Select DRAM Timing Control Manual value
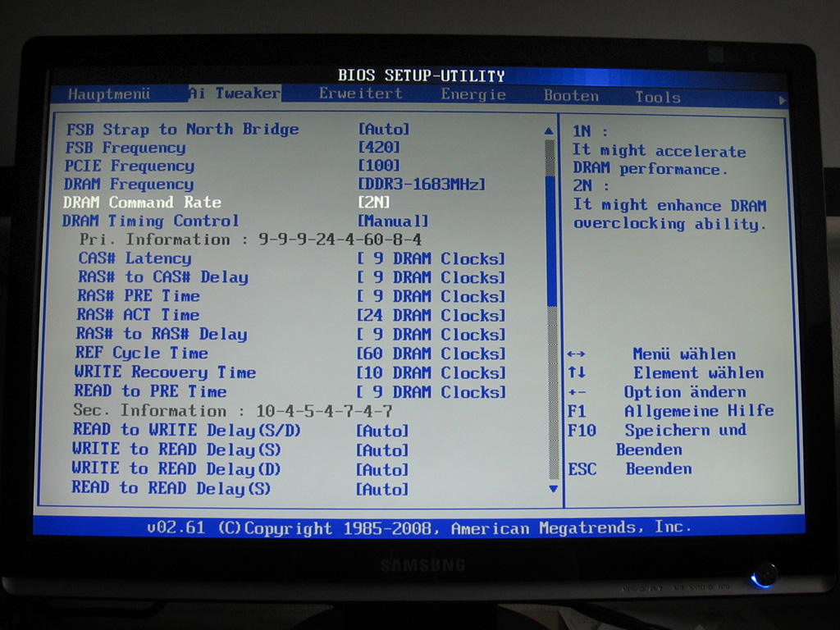840x630 pixels. 393,221
